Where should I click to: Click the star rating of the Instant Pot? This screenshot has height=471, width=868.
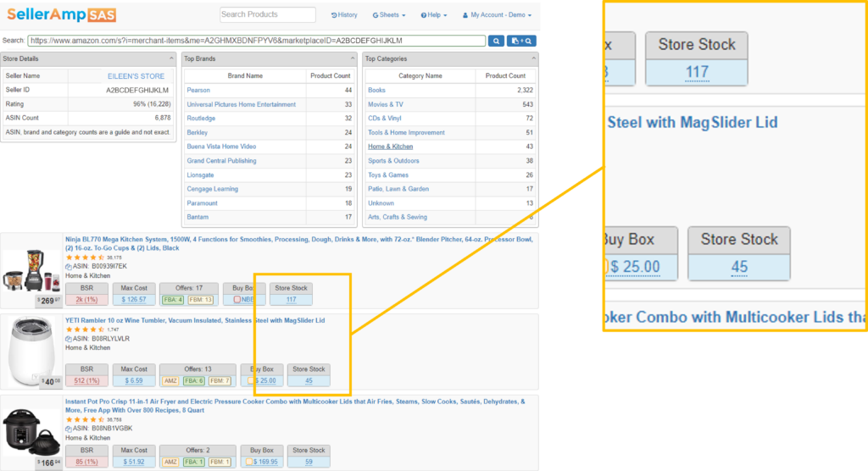(85, 419)
